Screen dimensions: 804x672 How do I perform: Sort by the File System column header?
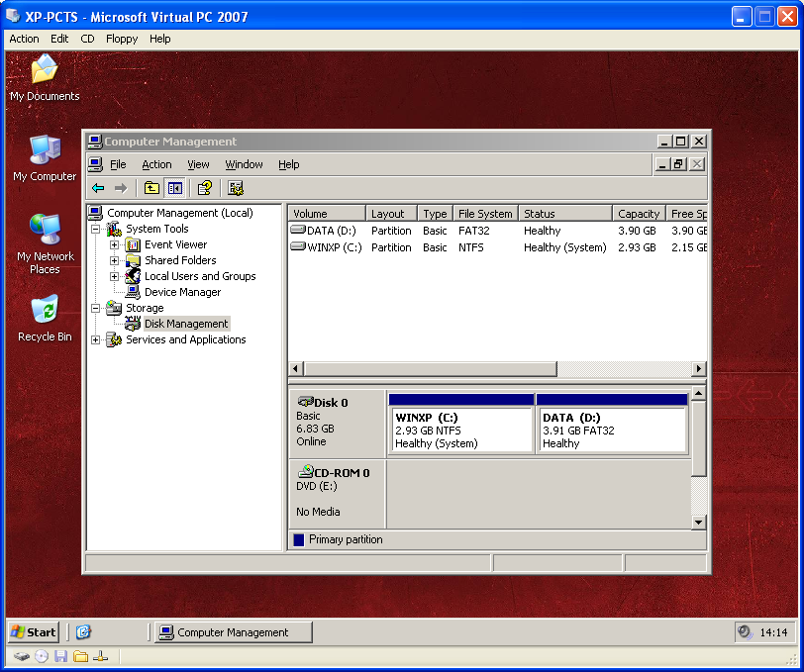485,213
